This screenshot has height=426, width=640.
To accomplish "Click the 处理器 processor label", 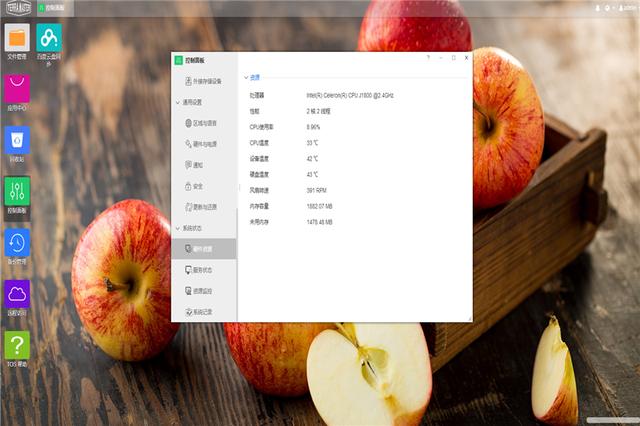I will coord(257,95).
